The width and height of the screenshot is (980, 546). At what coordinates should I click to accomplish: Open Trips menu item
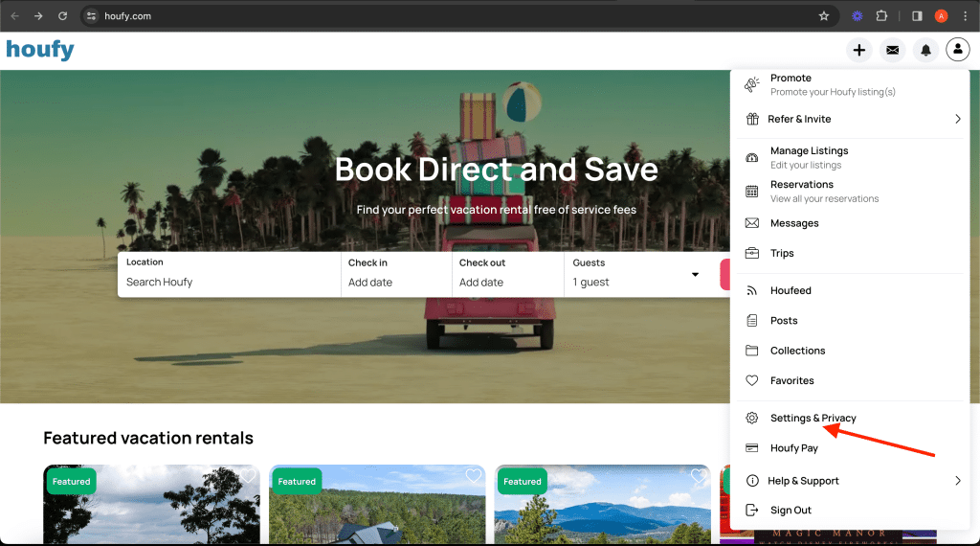pos(850,253)
